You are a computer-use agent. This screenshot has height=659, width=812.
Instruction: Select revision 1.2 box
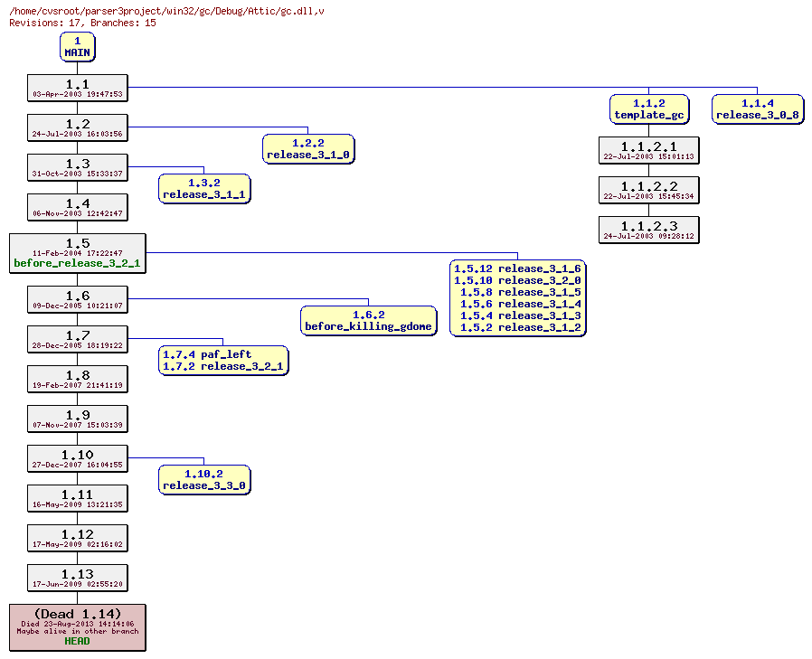77,127
